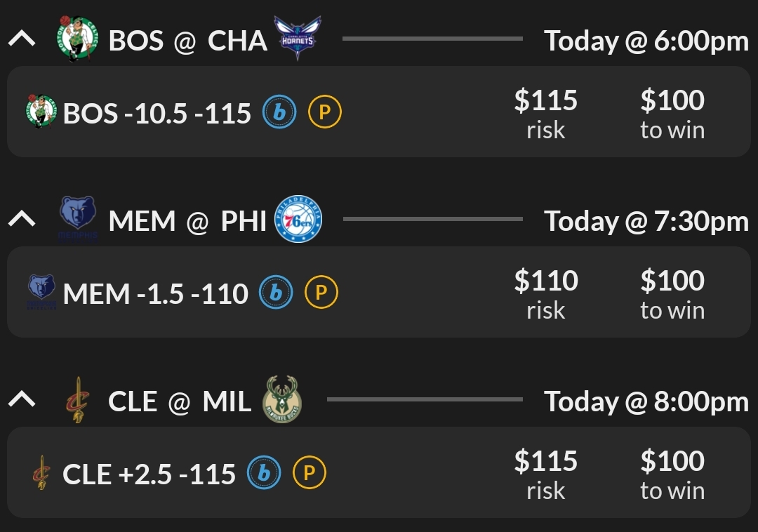Collapse the MEM @ PHI game section
The image size is (758, 532).
pyautogui.click(x=22, y=220)
